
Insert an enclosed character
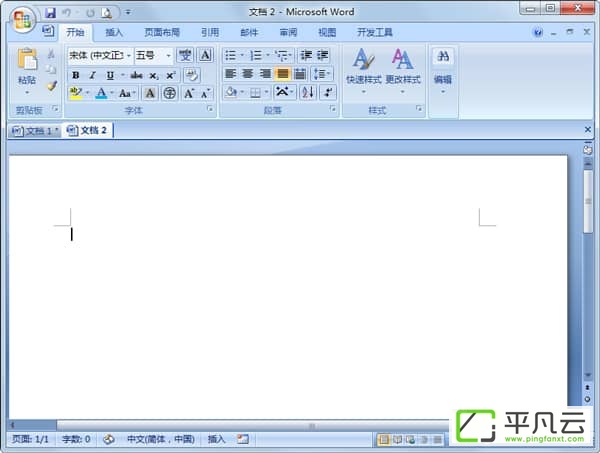tap(170, 93)
